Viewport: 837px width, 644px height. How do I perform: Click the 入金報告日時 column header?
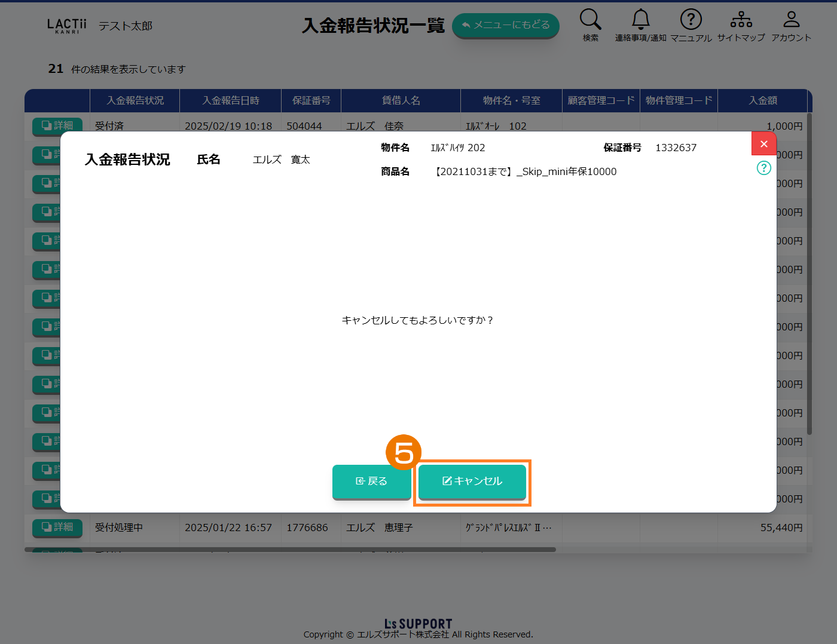pos(230,100)
